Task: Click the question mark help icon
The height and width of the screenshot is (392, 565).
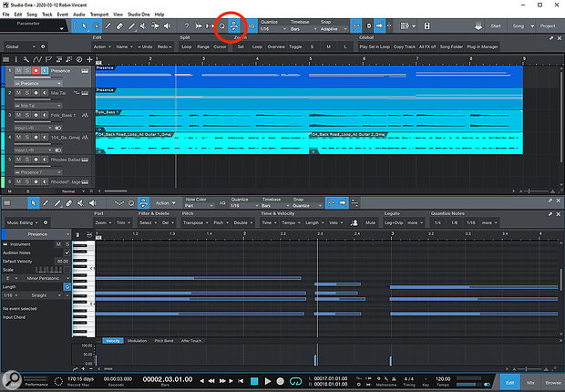Action: [x=186, y=26]
